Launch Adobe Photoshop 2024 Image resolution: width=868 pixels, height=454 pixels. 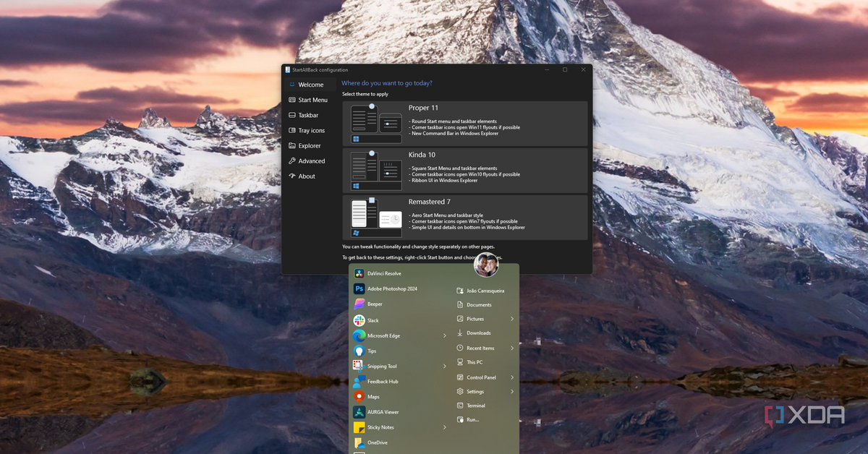click(x=391, y=289)
